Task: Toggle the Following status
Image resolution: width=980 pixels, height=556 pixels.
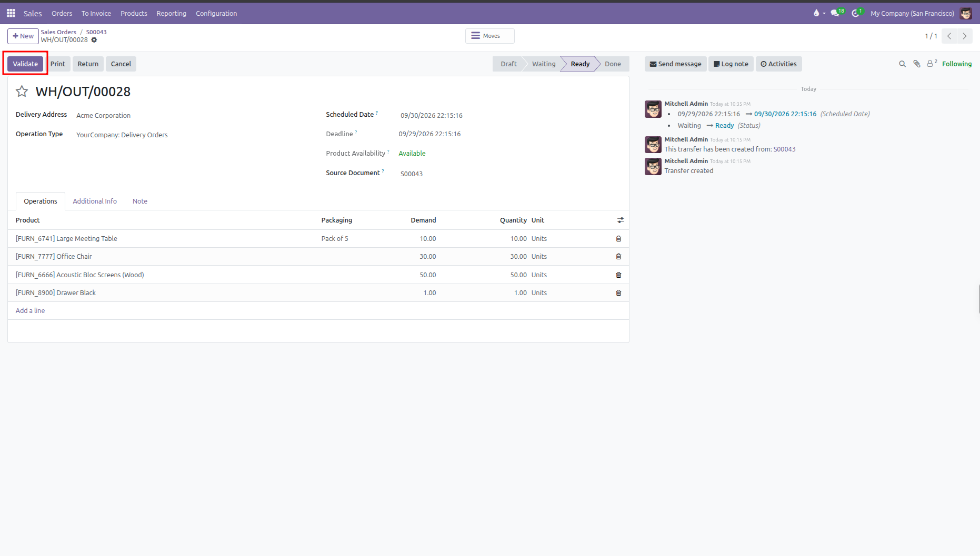Action: (957, 64)
